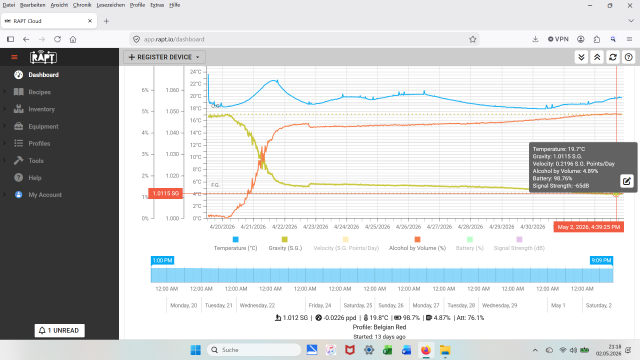Image resolution: width=640 pixels, height=360 pixels.
Task: Open Tools in the sidebar
Action: (x=36, y=160)
